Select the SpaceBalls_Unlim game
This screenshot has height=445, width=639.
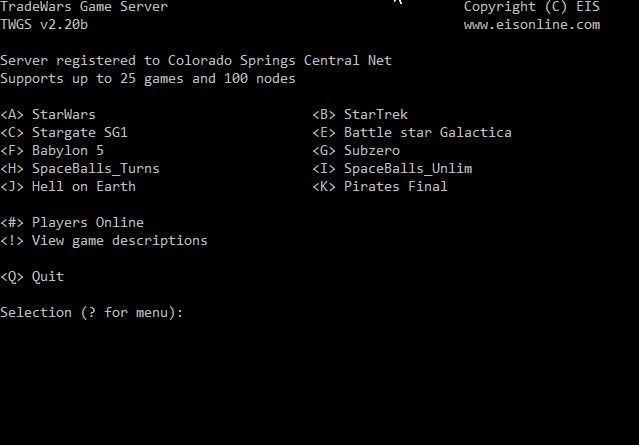click(392, 168)
